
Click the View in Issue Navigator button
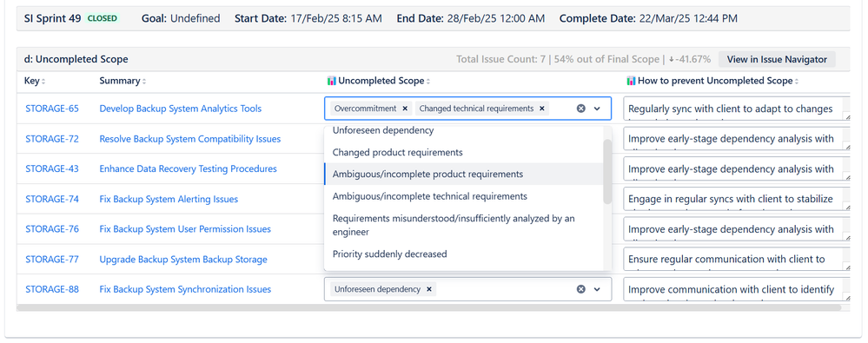(x=777, y=59)
